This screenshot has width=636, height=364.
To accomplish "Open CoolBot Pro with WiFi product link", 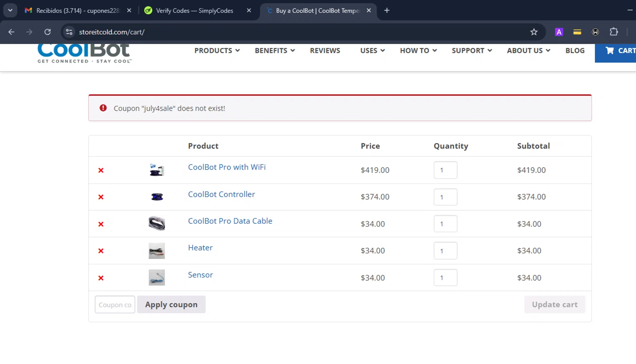I will (x=227, y=167).
